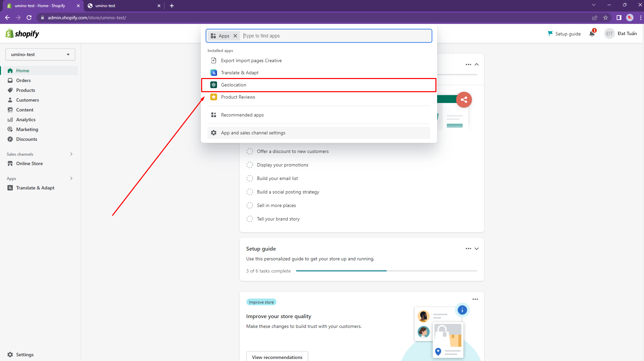Select Offer a discount to new customers
The image size is (644, 361).
click(x=293, y=151)
